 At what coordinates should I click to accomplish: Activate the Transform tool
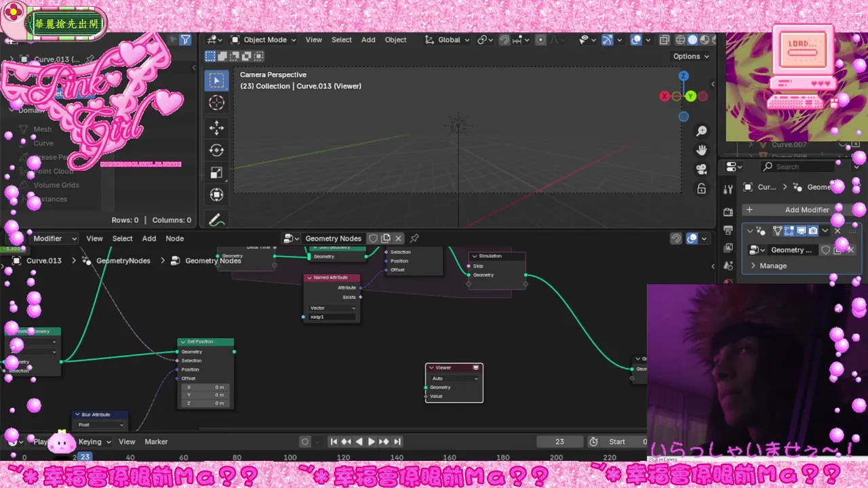pos(217,195)
